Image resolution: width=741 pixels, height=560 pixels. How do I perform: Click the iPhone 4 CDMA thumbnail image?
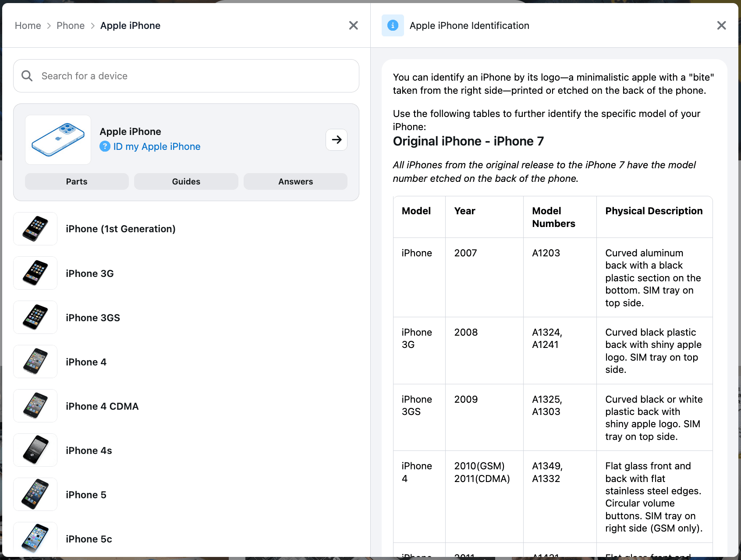click(x=35, y=406)
